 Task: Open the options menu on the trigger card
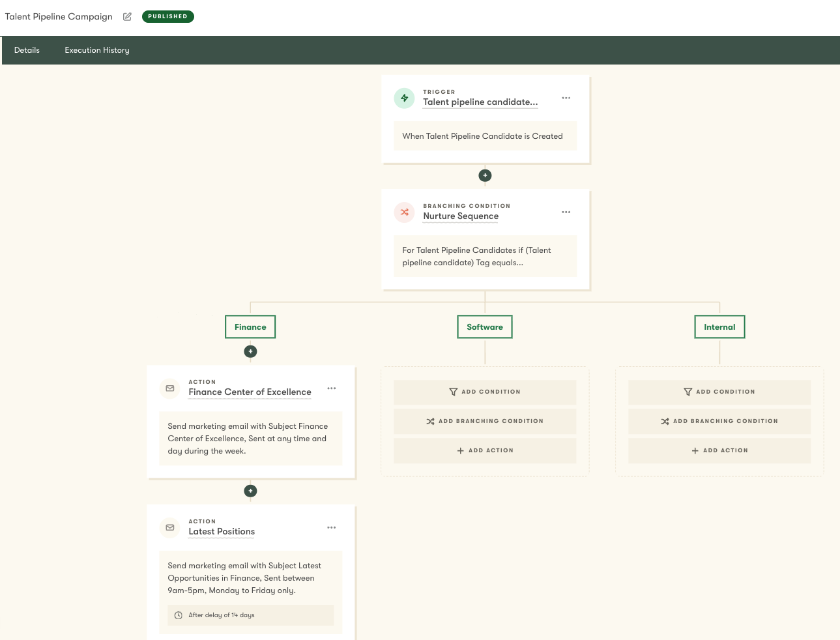tap(566, 98)
